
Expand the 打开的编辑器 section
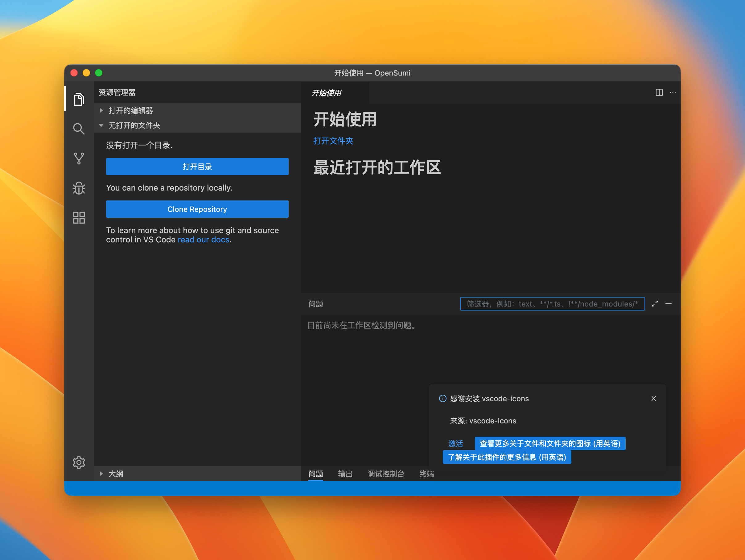[131, 110]
